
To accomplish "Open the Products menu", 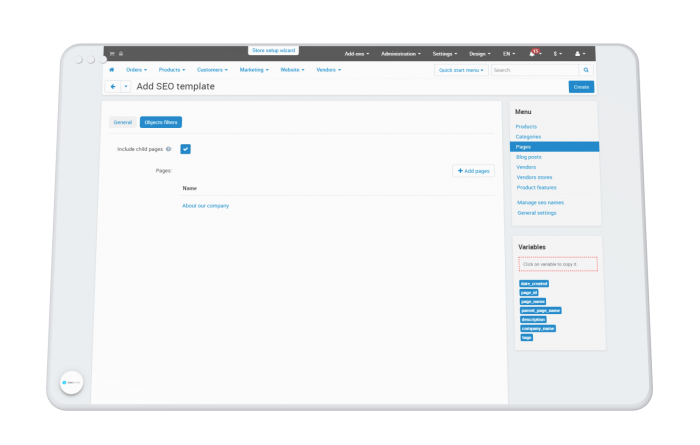I will click(x=171, y=70).
